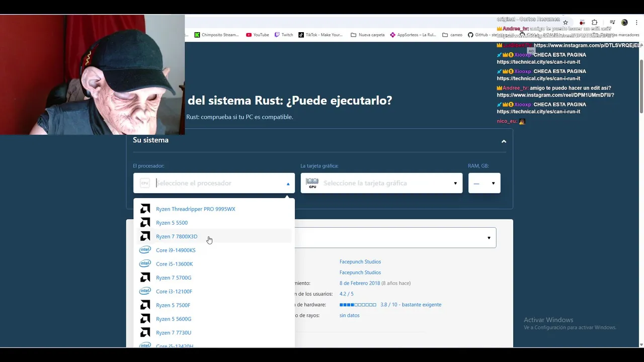Select Ryzen Threadripper PRO 9995WX

click(x=213, y=209)
